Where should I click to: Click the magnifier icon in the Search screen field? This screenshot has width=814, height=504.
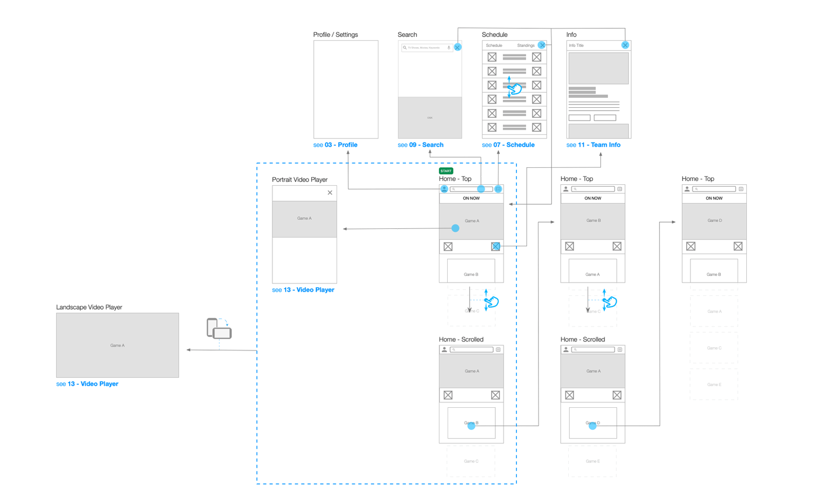click(405, 48)
